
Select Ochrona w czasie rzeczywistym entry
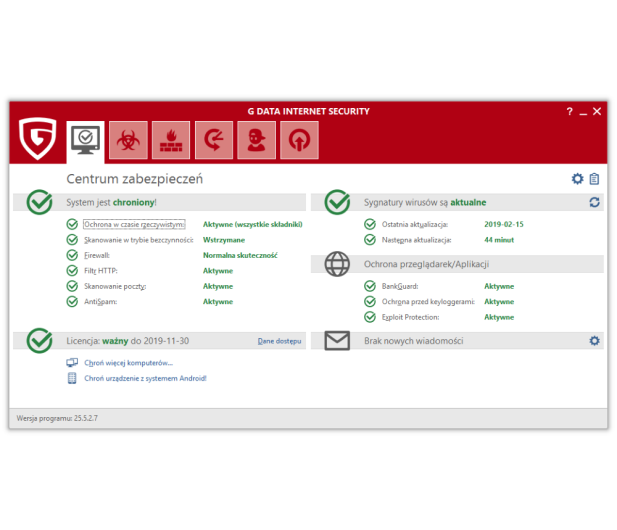pos(134,224)
